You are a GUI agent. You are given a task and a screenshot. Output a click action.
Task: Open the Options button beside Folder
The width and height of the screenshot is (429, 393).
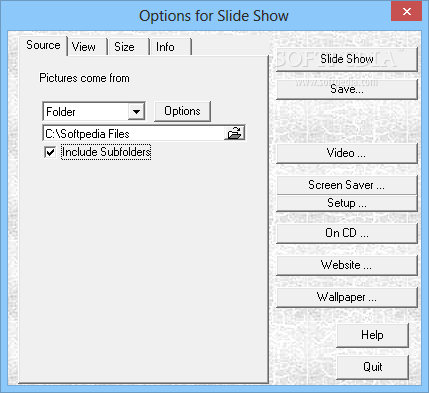tap(182, 111)
